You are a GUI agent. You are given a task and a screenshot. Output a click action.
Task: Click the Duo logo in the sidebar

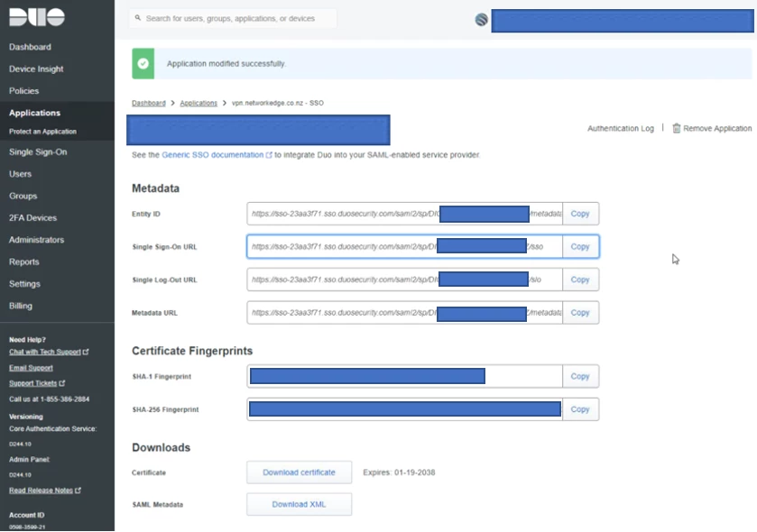[x=37, y=17]
